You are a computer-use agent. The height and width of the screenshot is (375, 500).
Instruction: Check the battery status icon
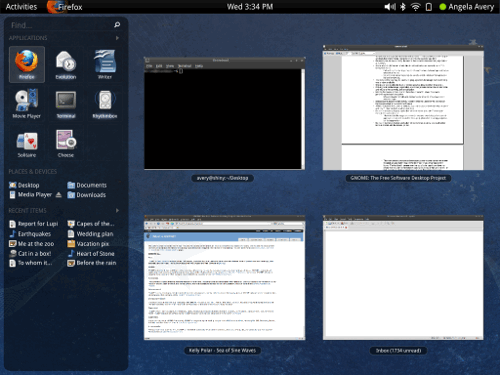coord(429,7)
